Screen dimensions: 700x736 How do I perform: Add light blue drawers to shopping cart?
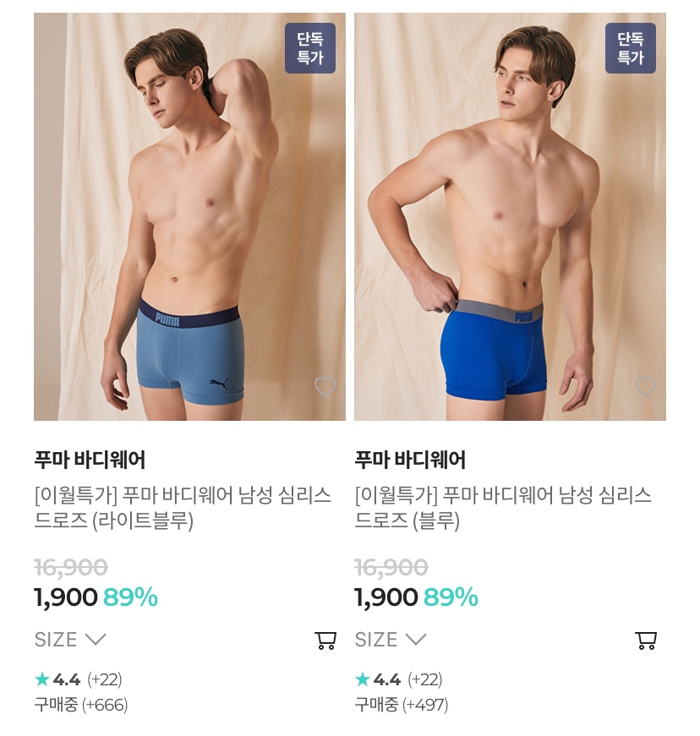325,641
